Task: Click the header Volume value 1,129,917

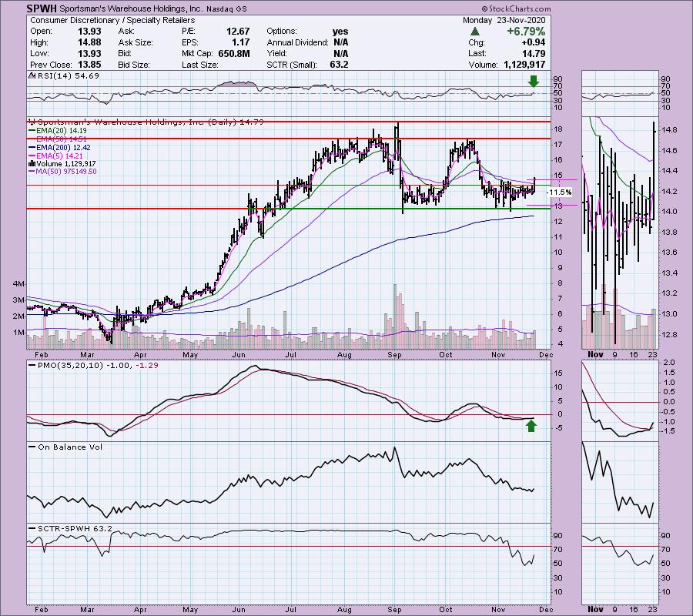Action: pyautogui.click(x=524, y=65)
